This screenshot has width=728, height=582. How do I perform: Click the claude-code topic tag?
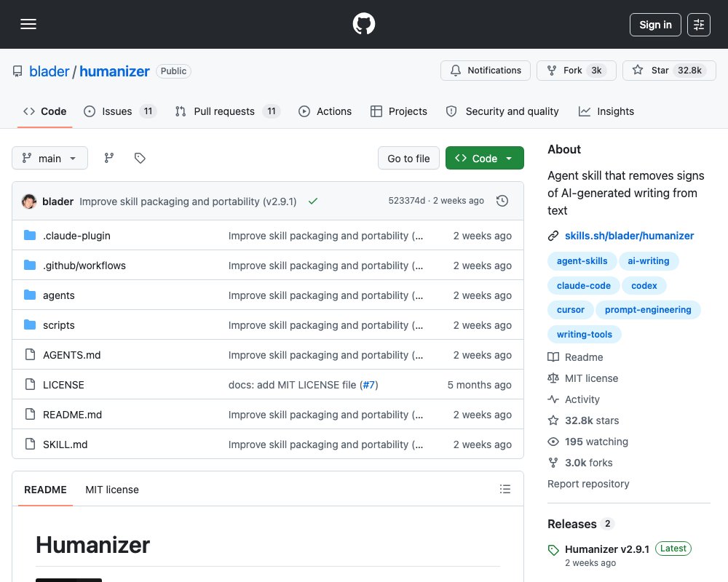coord(584,285)
